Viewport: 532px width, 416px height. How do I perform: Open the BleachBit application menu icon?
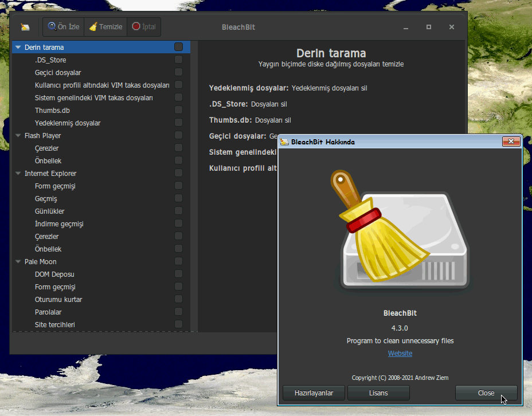25,27
